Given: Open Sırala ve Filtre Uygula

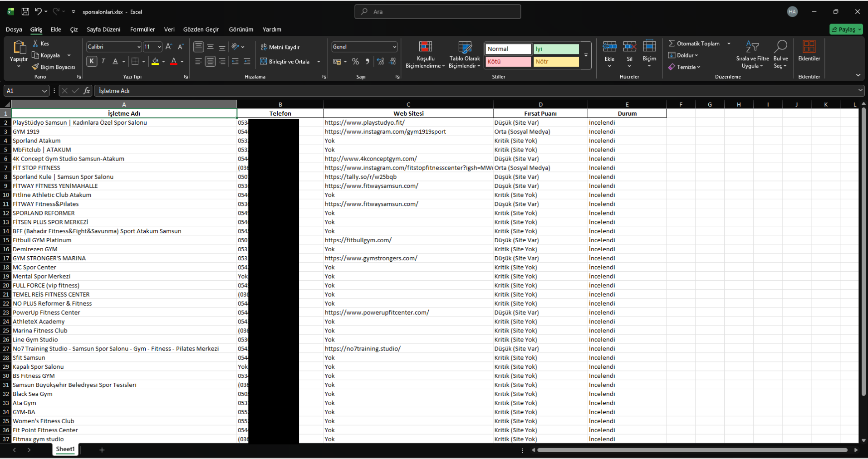Looking at the screenshot, I should [x=752, y=55].
